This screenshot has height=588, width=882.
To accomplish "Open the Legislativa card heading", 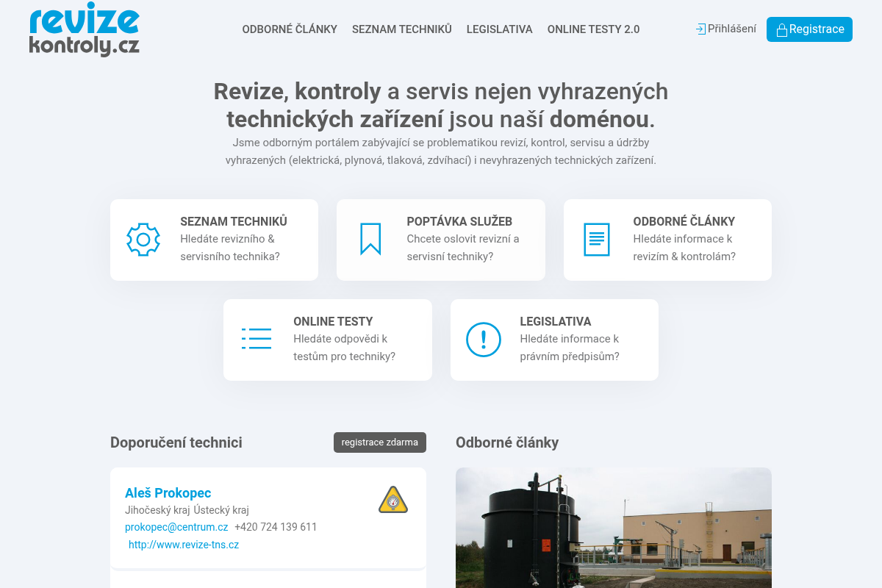I will (556, 321).
